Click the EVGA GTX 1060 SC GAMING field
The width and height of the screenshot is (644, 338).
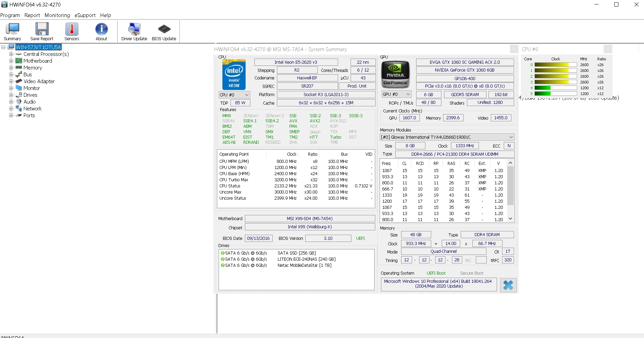point(465,62)
